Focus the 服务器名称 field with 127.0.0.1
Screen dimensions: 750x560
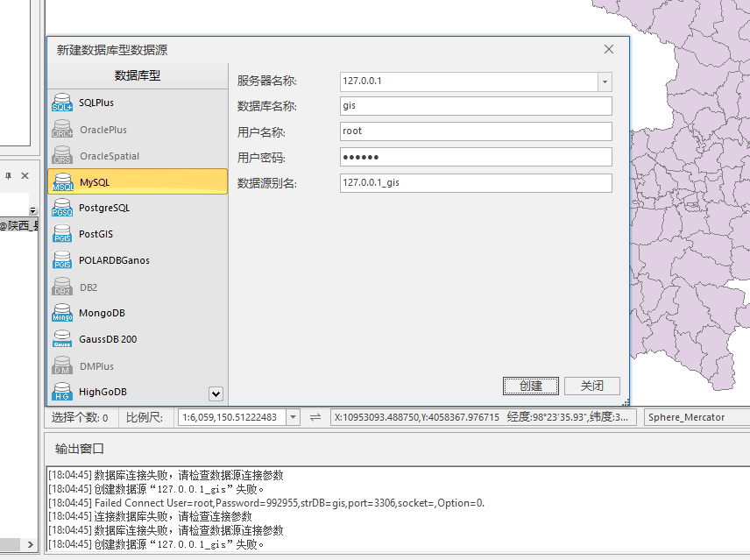click(x=470, y=82)
